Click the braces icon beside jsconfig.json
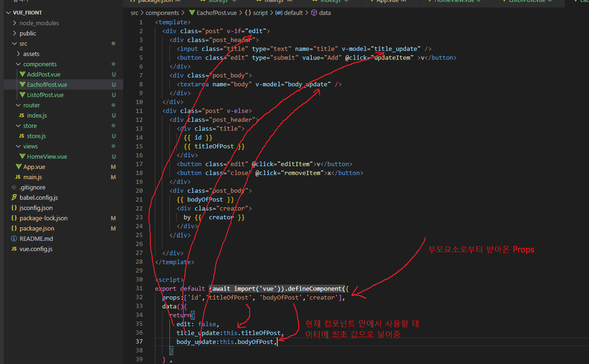 [x=14, y=208]
